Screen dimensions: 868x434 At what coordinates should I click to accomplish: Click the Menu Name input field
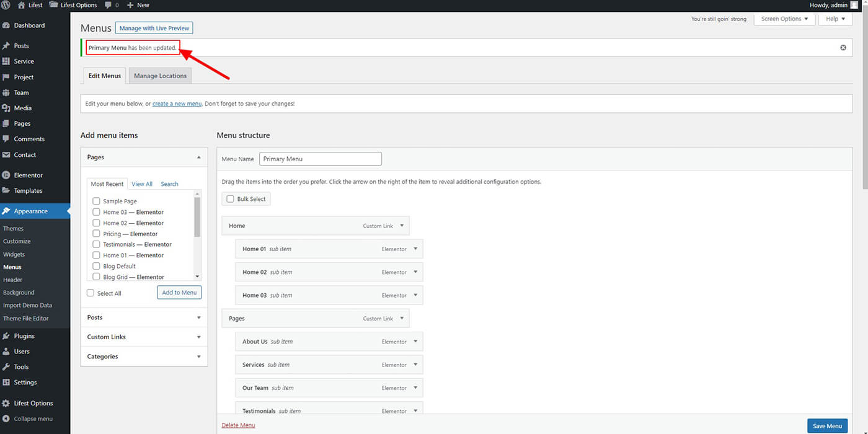tap(321, 159)
